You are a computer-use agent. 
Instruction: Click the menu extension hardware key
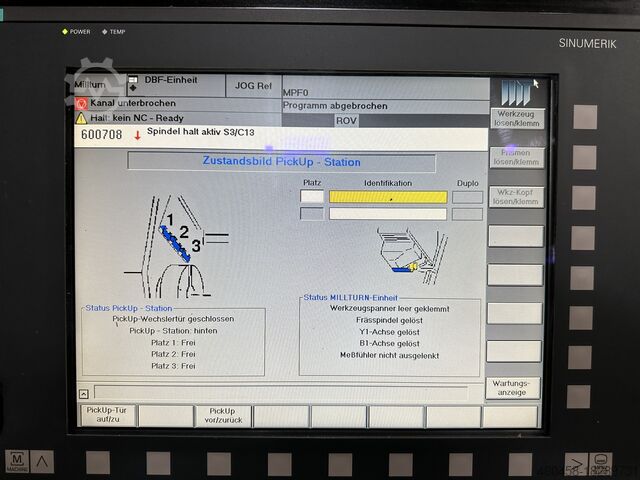(x=576, y=464)
